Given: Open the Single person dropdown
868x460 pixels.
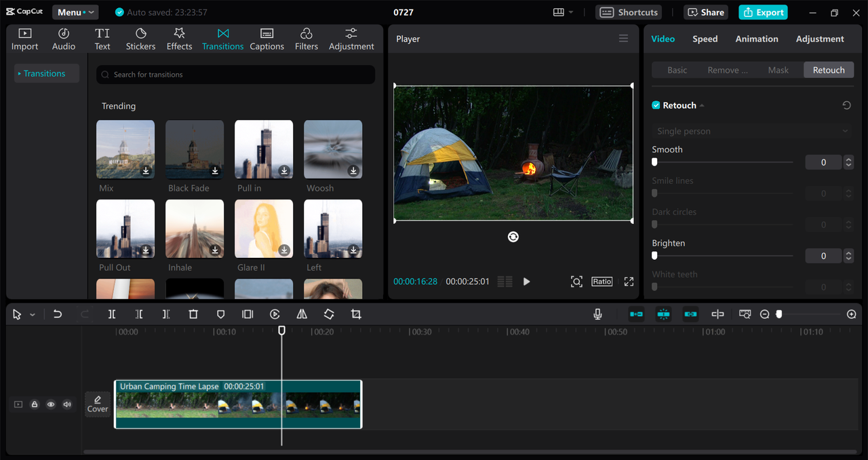Looking at the screenshot, I should [753, 131].
